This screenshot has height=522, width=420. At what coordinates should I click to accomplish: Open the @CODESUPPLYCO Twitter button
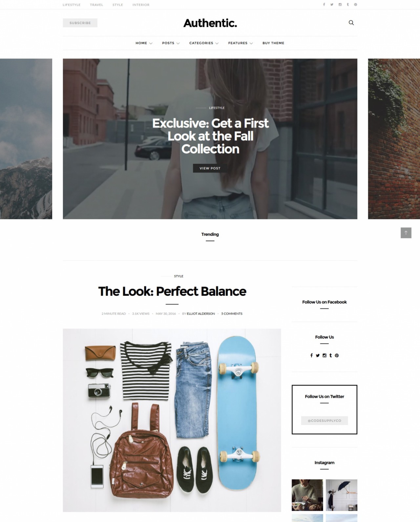325,421
